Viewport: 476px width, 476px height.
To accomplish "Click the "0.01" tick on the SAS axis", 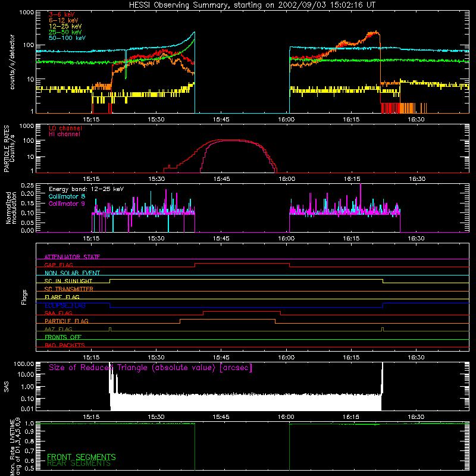I will click(x=27, y=409).
